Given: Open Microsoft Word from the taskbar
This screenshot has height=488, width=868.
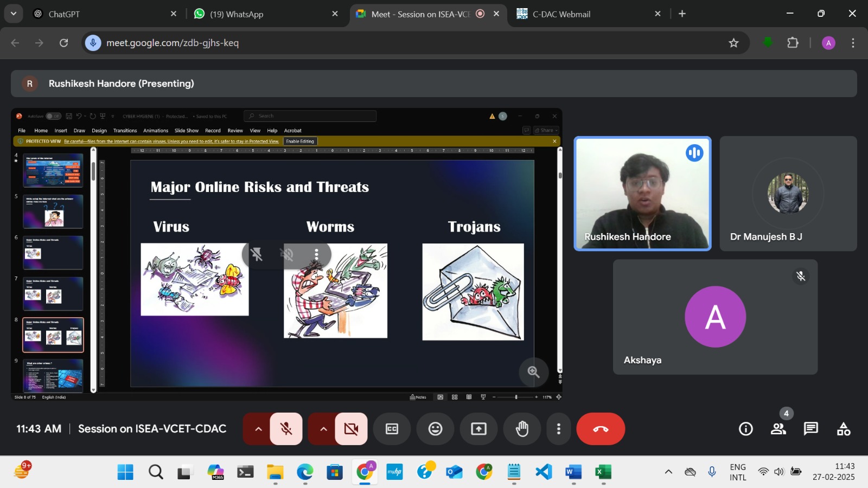Looking at the screenshot, I should 573,472.
